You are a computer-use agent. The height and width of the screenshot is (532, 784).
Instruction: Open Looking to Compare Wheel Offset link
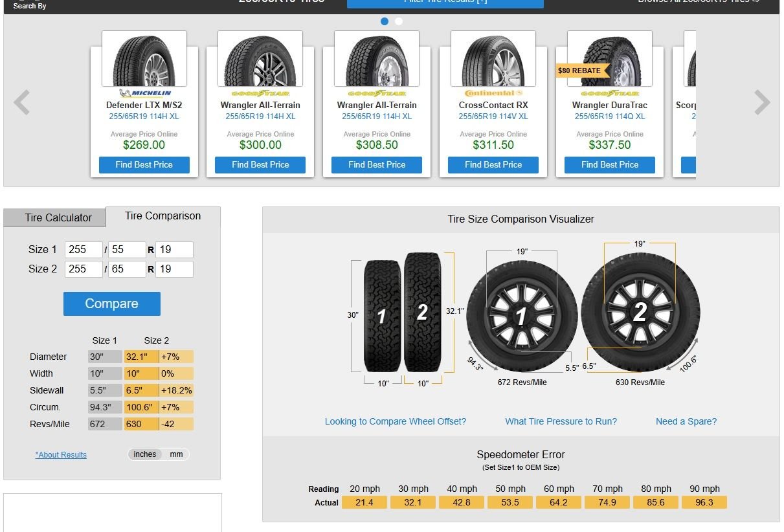coord(396,421)
